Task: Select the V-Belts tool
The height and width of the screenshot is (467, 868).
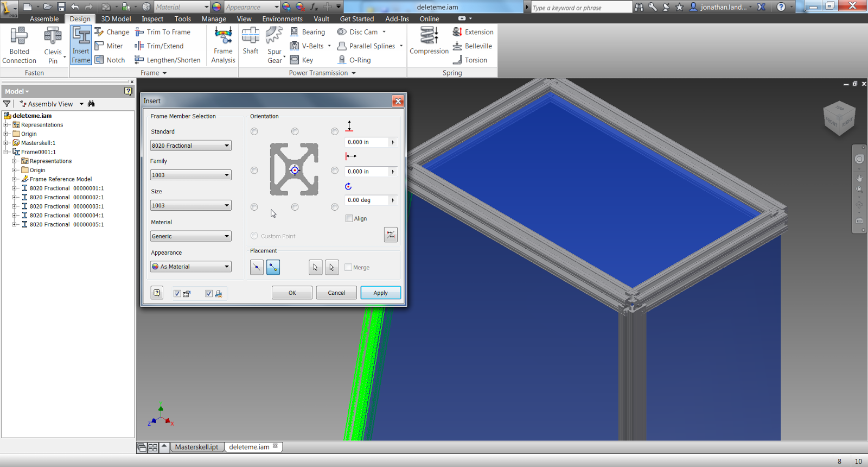Action: point(307,46)
